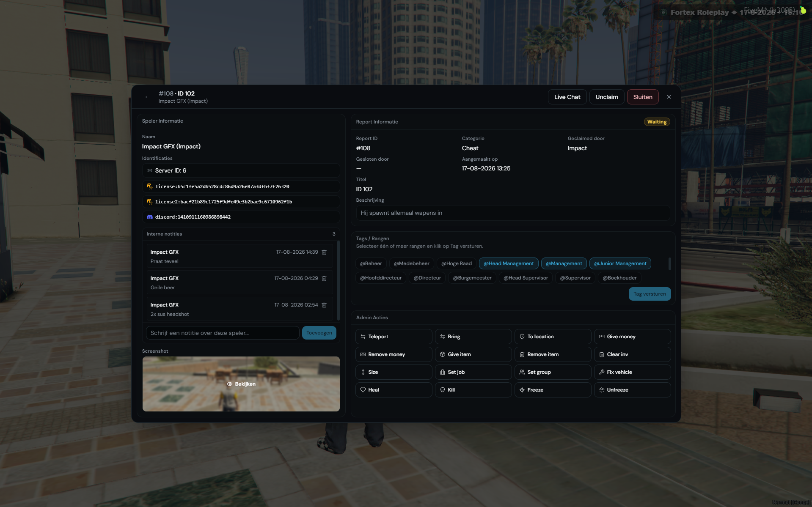
Task: Go back using the left arrow icon
Action: click(147, 97)
